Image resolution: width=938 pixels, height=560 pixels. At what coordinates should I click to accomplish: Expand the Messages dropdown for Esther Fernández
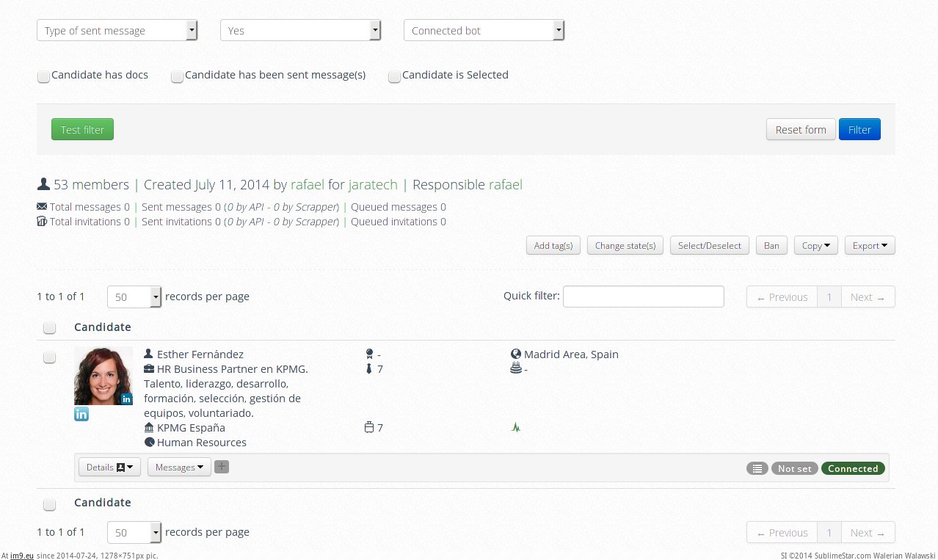coord(179,467)
